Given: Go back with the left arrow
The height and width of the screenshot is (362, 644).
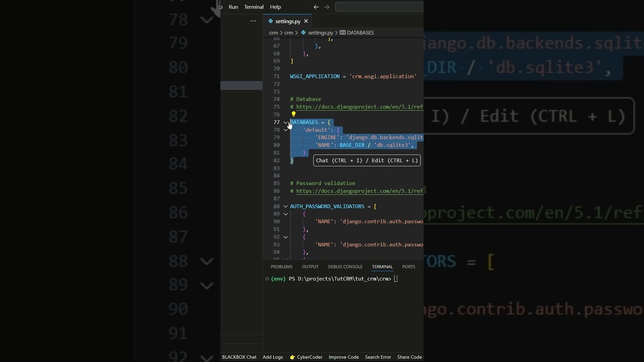Looking at the screenshot, I should pyautogui.click(x=316, y=7).
